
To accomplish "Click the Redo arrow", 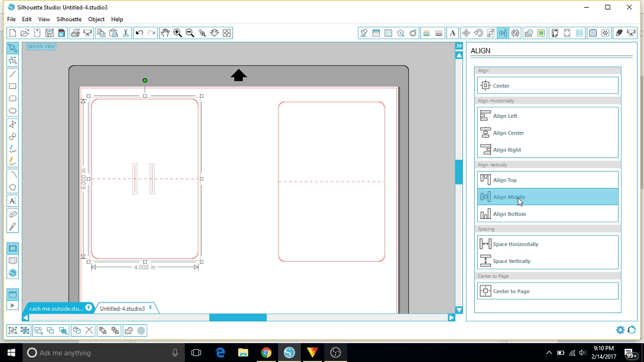I will (x=152, y=33).
